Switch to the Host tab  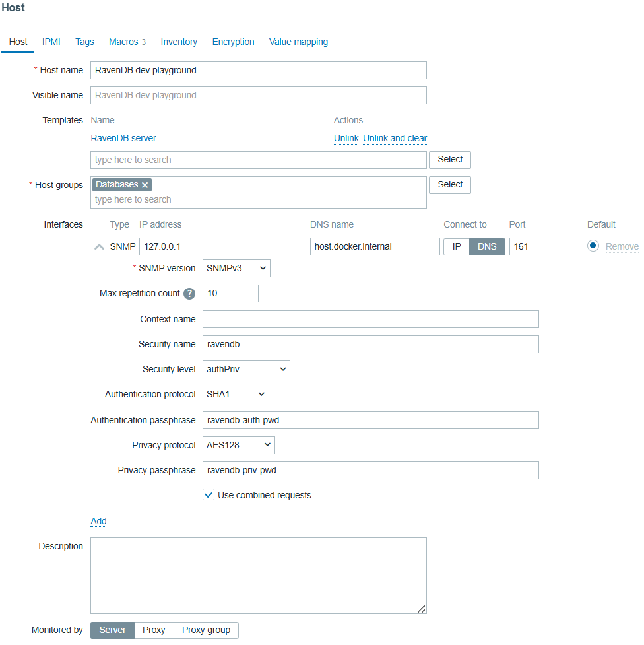click(x=18, y=42)
